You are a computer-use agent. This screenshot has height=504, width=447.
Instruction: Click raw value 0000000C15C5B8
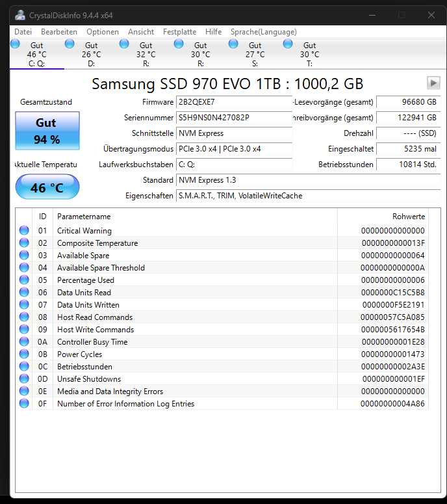[392, 293]
